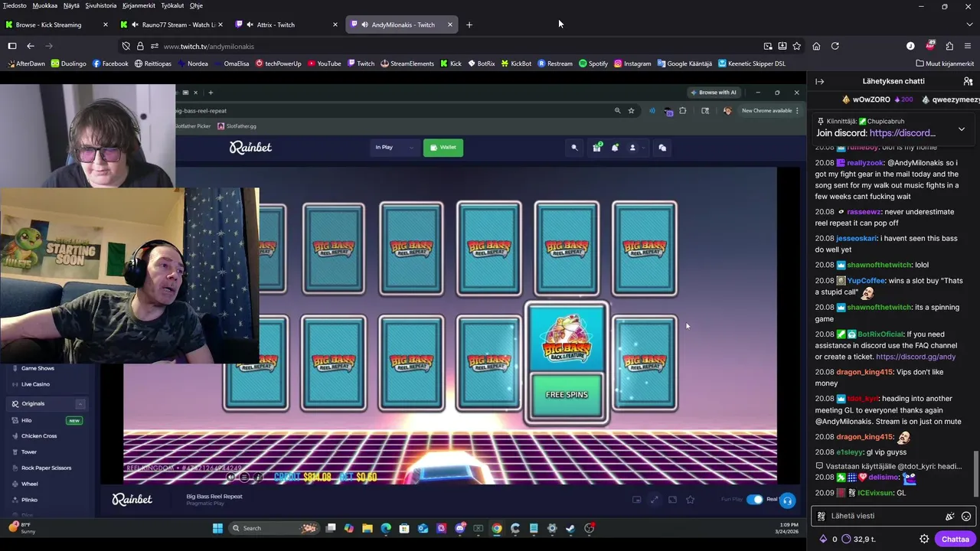Bookmark this page with the star icon
This screenshot has width=980, height=551.
click(797, 46)
